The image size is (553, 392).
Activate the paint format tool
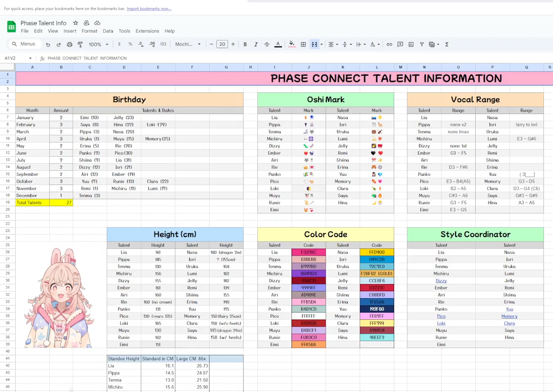80,44
